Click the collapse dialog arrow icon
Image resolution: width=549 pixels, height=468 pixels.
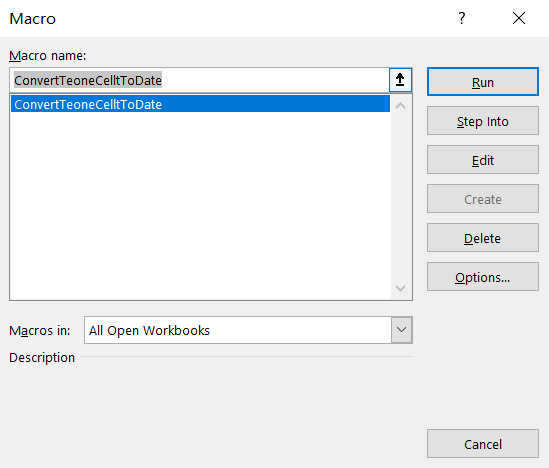400,80
